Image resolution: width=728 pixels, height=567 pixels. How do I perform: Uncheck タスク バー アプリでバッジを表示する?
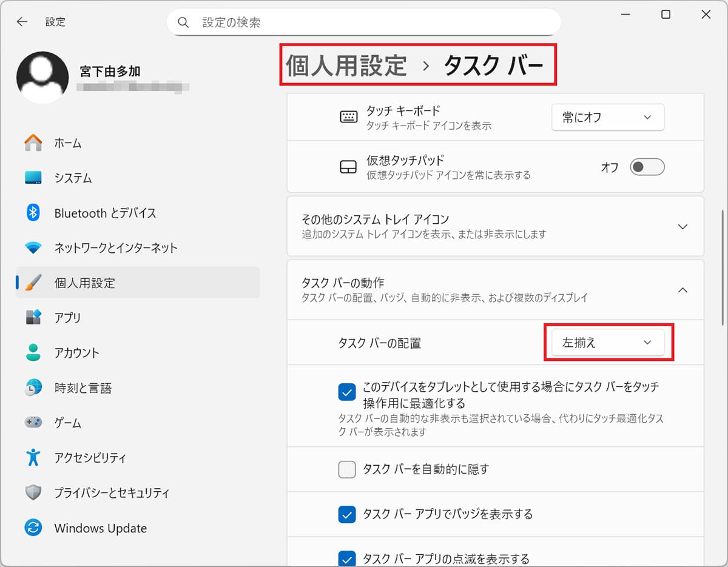(347, 514)
